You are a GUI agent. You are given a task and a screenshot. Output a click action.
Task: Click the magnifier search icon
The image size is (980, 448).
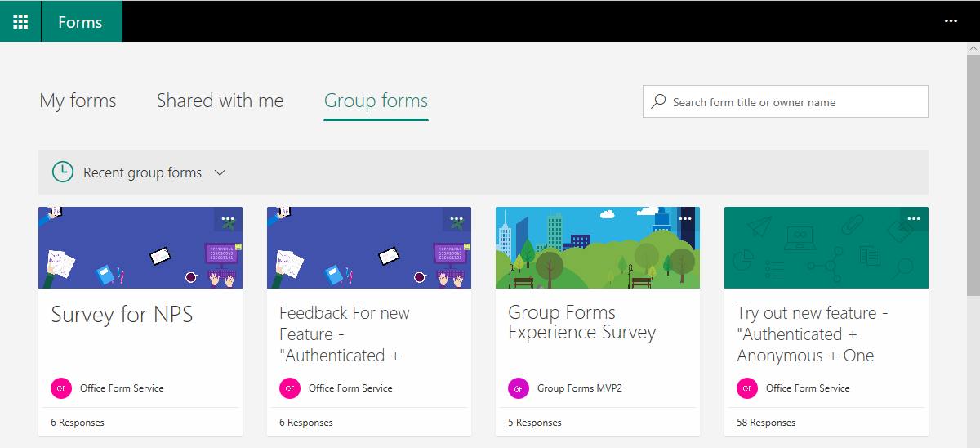click(x=658, y=102)
